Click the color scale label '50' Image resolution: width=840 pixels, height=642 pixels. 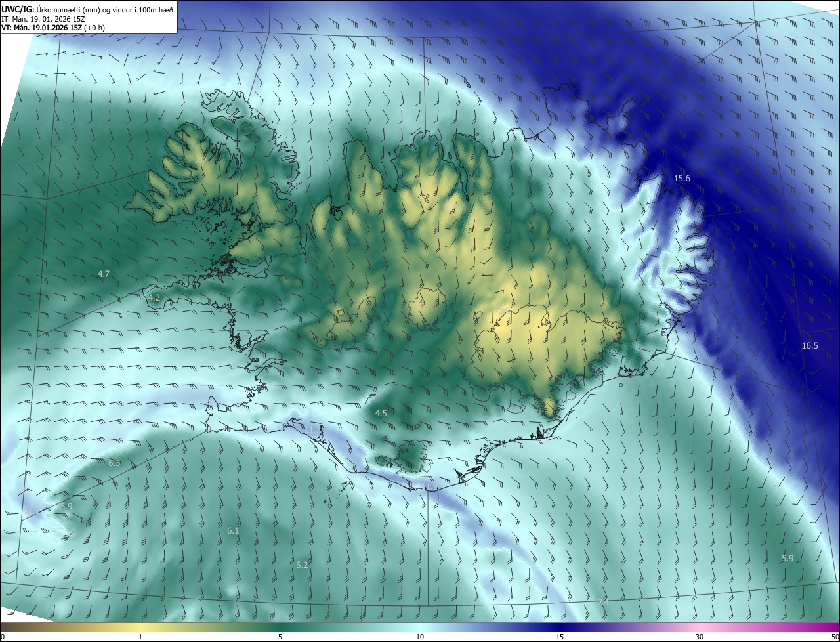[x=835, y=637]
